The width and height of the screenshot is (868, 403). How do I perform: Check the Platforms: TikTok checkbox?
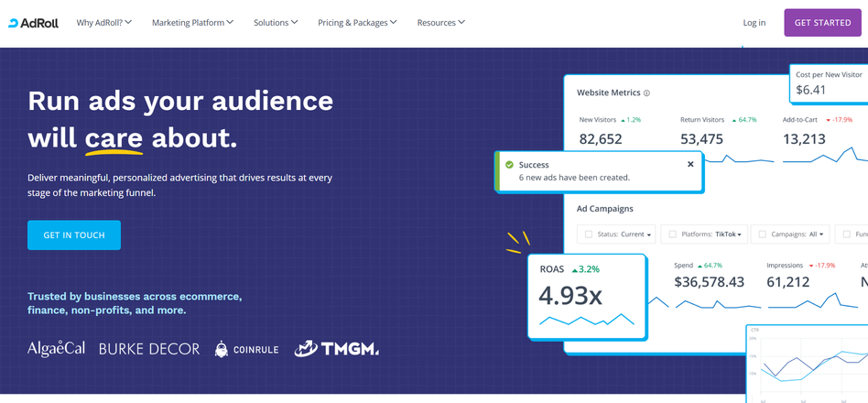672,234
